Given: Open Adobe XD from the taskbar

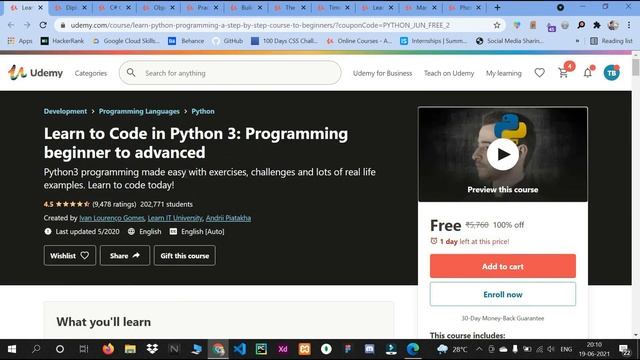Looking at the screenshot, I should 283,349.
